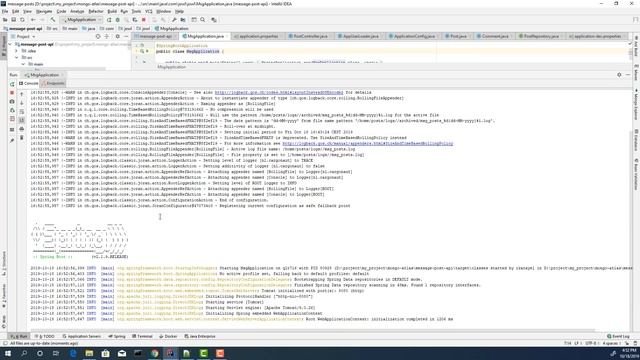Open File Explorer from the taskbar
640x360 pixels.
point(89,353)
